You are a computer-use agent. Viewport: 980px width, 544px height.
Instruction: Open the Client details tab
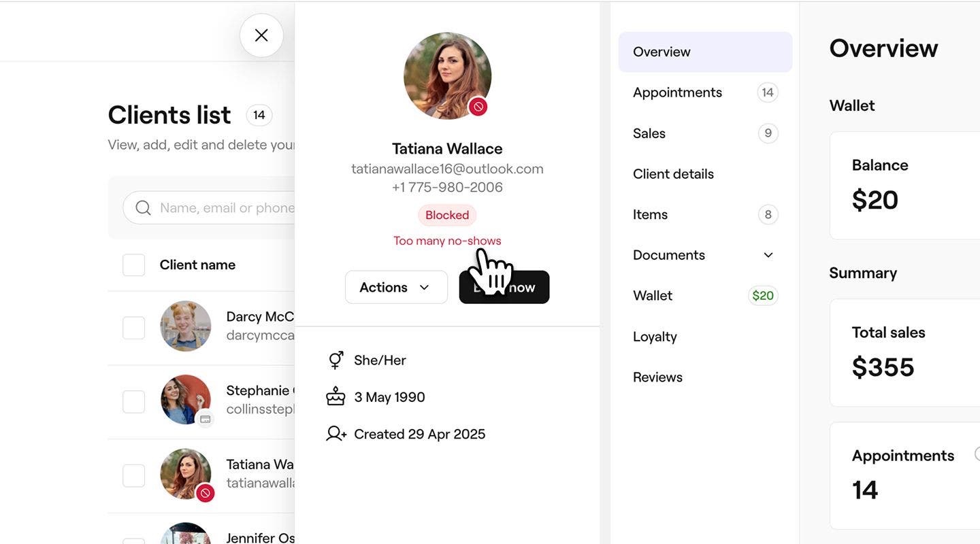705,174
